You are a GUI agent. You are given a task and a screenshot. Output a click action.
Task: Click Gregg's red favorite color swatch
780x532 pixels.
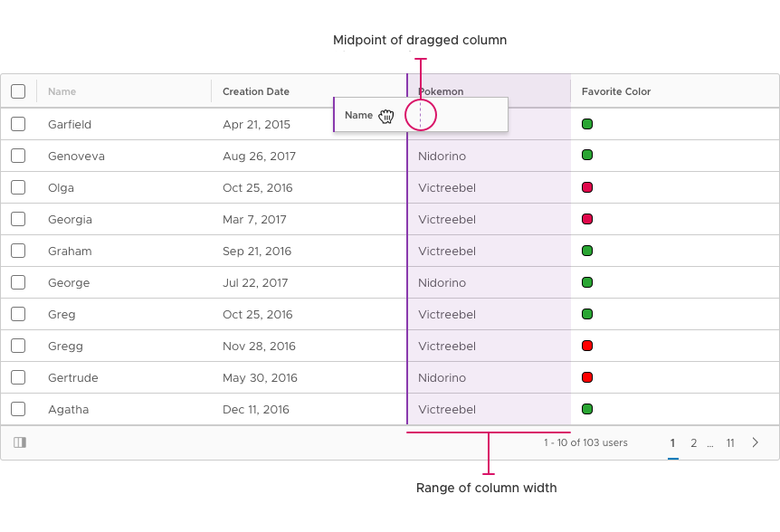tap(587, 346)
